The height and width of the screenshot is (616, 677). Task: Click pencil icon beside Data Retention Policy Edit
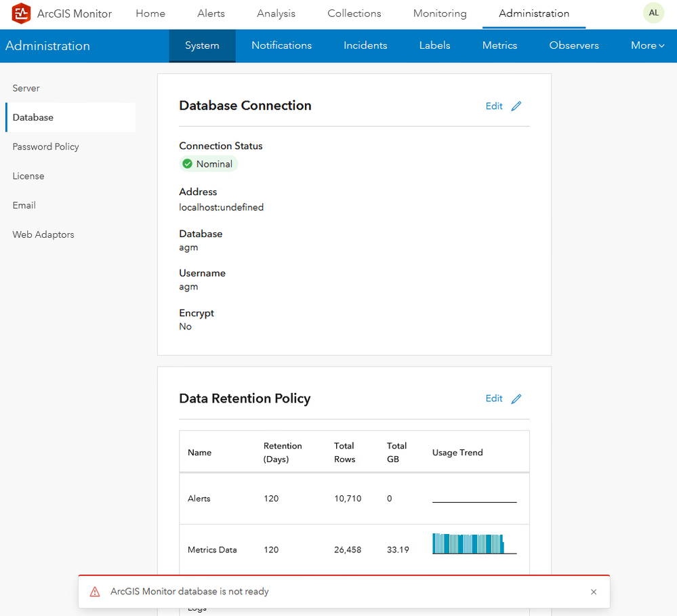click(516, 399)
